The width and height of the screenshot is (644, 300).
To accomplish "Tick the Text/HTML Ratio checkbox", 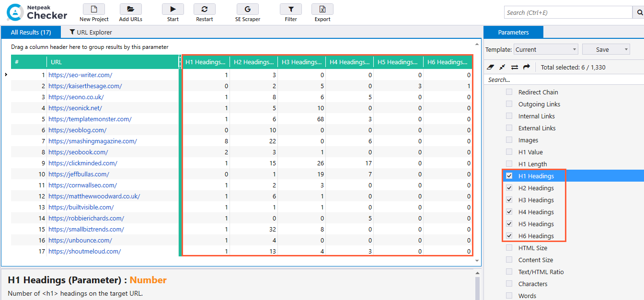I will tap(509, 272).
